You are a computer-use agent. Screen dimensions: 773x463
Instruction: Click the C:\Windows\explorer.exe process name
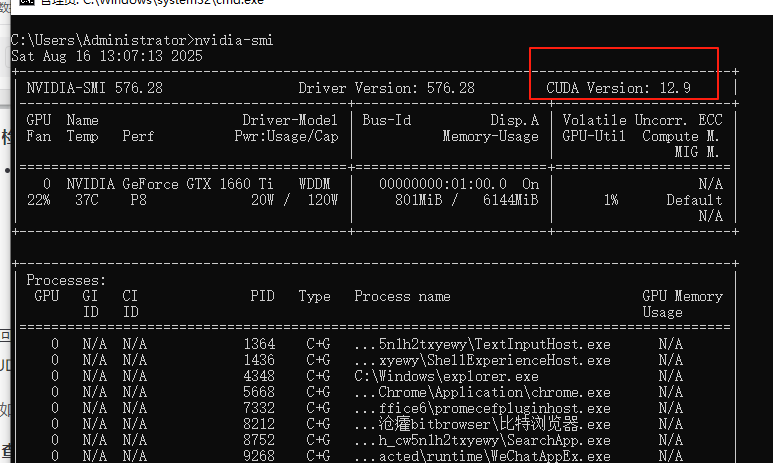coord(446,376)
